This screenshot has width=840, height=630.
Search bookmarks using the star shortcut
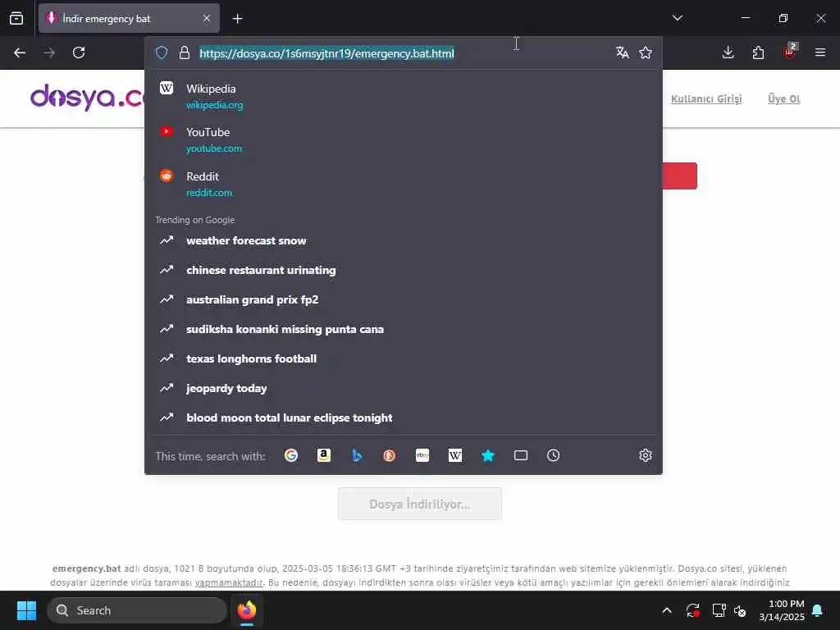point(487,455)
